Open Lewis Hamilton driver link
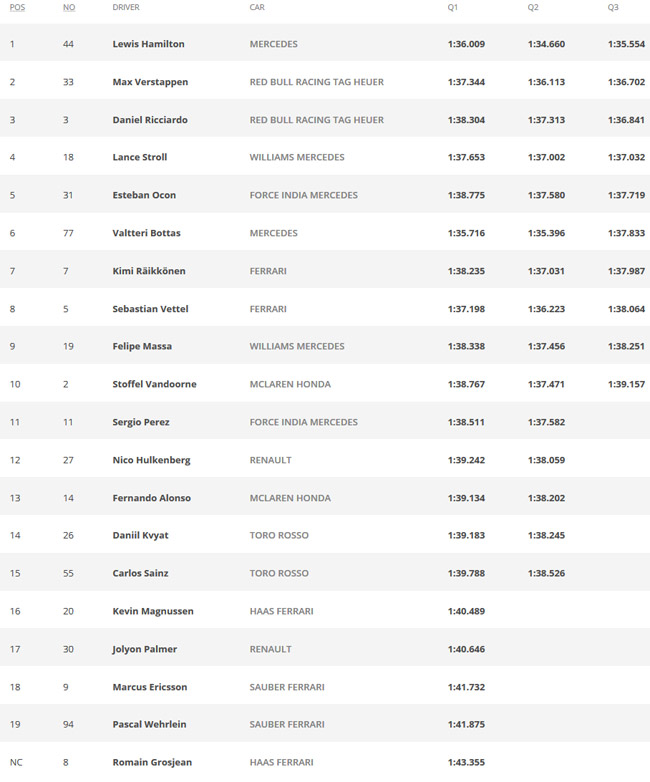This screenshot has width=650, height=782. (148, 44)
